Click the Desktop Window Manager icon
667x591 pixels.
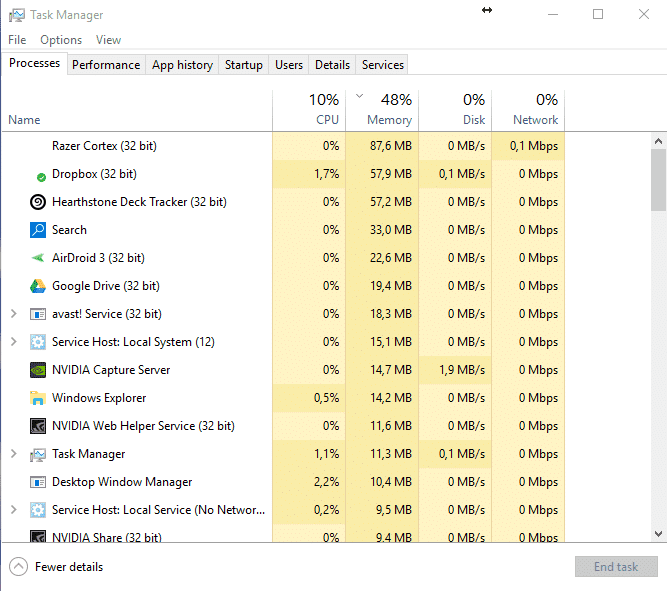(38, 482)
